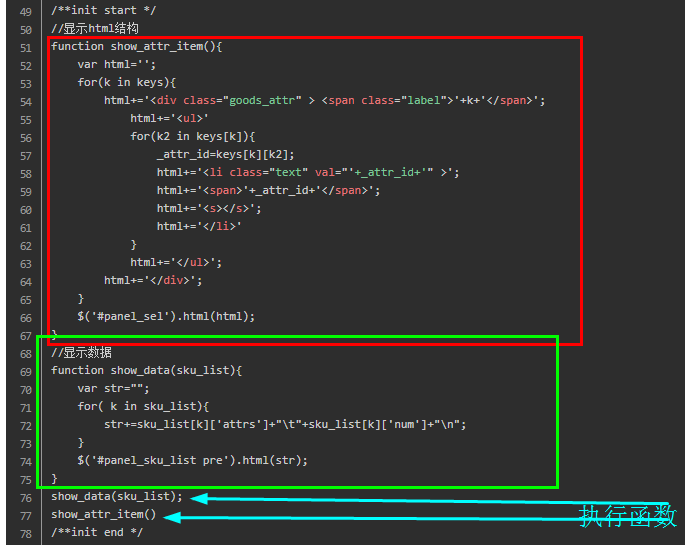The width and height of the screenshot is (685, 545).
Task: Click the "goods_attr" class string
Action: [262, 100]
